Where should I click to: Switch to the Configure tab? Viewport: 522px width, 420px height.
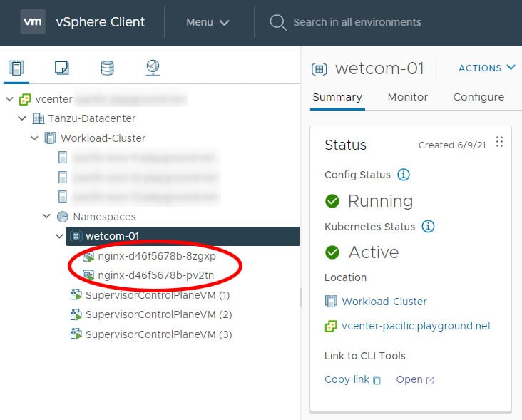click(x=478, y=97)
